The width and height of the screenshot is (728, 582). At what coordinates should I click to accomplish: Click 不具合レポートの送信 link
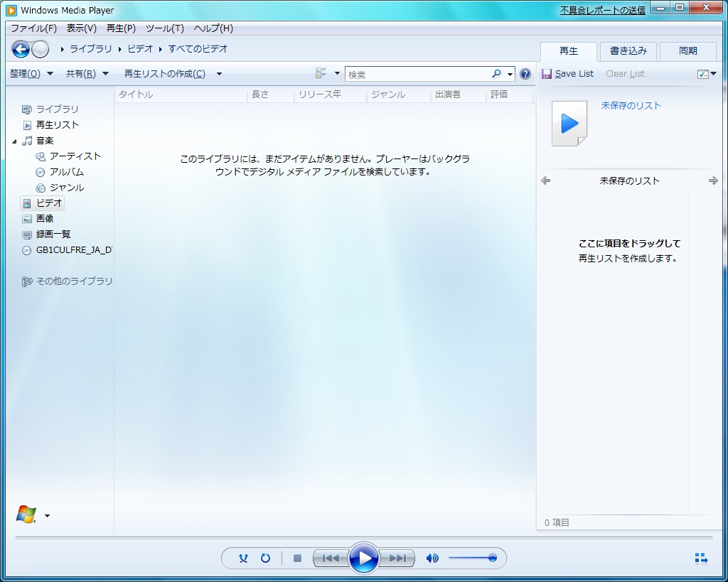[x=603, y=10]
